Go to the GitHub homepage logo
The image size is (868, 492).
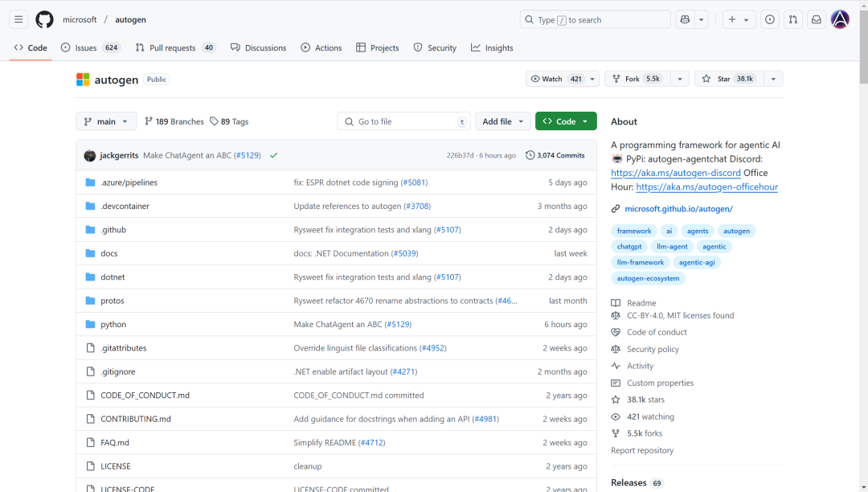pos(44,19)
